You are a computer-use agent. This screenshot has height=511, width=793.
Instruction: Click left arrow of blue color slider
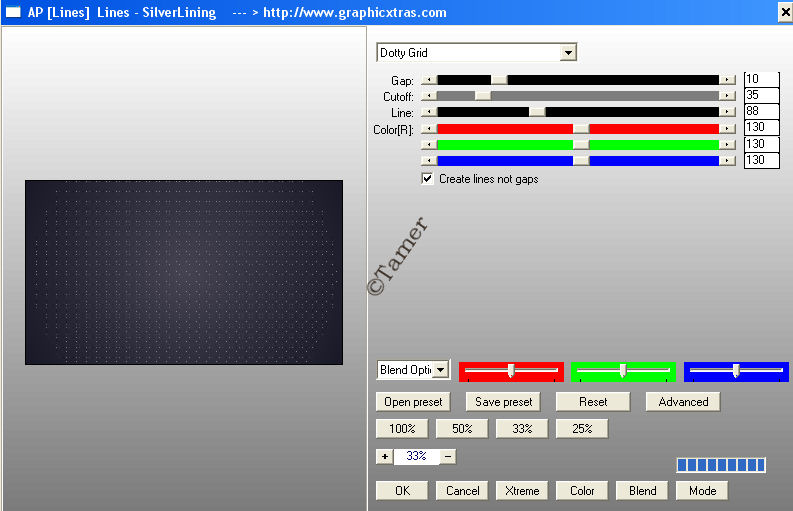[x=429, y=160]
